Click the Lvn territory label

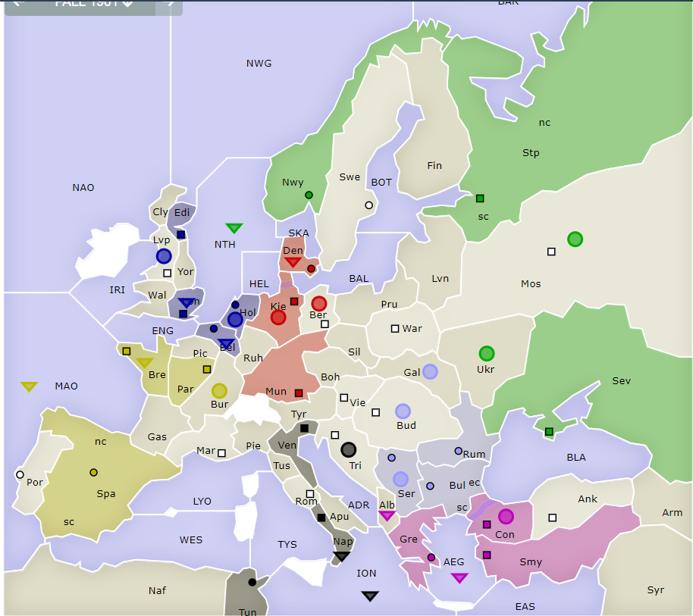pyautogui.click(x=441, y=279)
